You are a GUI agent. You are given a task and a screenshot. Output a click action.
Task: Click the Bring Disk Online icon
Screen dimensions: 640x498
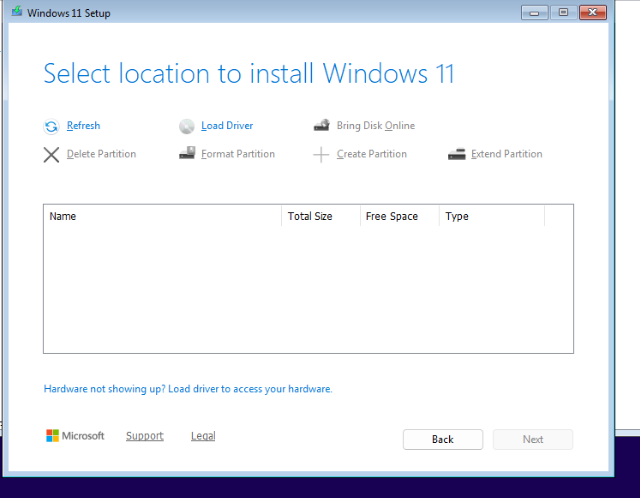pos(321,126)
